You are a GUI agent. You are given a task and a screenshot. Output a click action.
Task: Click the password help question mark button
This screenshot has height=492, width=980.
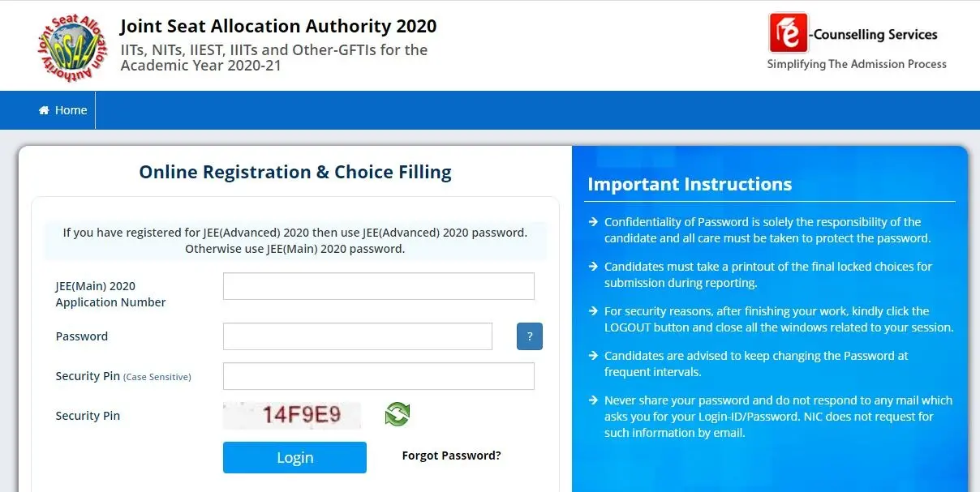coord(529,336)
